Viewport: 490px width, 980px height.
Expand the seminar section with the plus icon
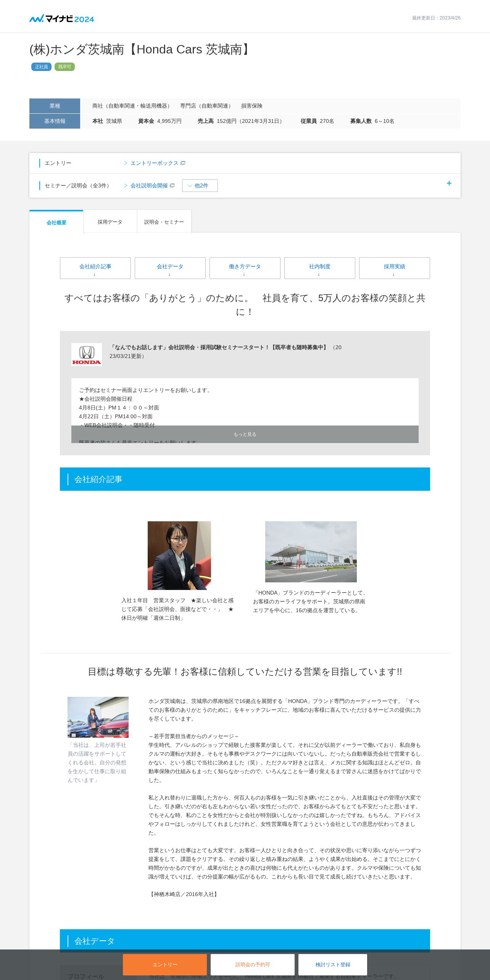(449, 183)
